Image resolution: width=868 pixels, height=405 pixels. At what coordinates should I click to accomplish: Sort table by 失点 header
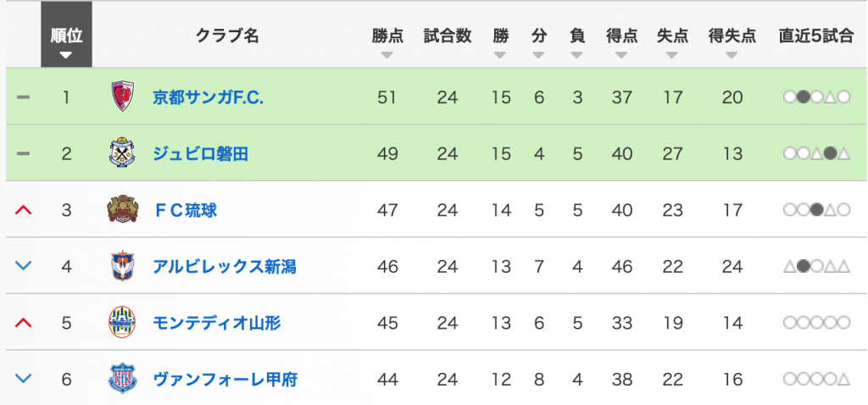tap(672, 42)
